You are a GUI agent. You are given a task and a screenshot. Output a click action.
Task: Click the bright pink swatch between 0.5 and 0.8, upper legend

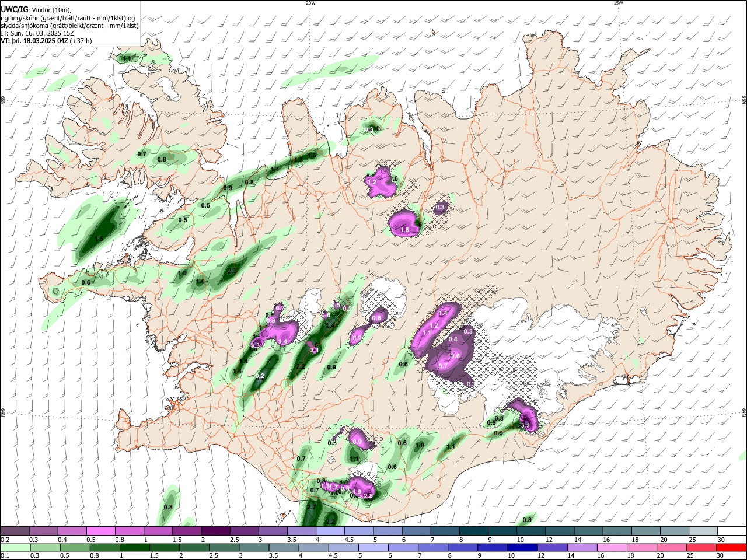(101, 531)
